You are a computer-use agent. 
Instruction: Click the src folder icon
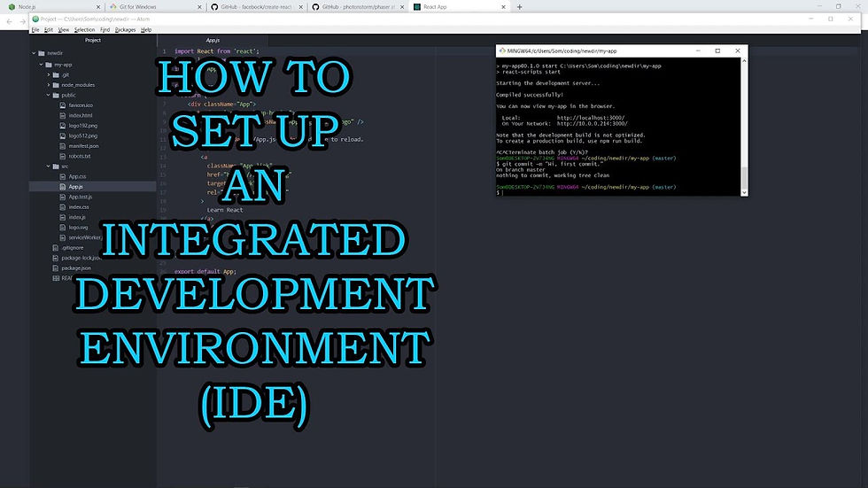[56, 166]
